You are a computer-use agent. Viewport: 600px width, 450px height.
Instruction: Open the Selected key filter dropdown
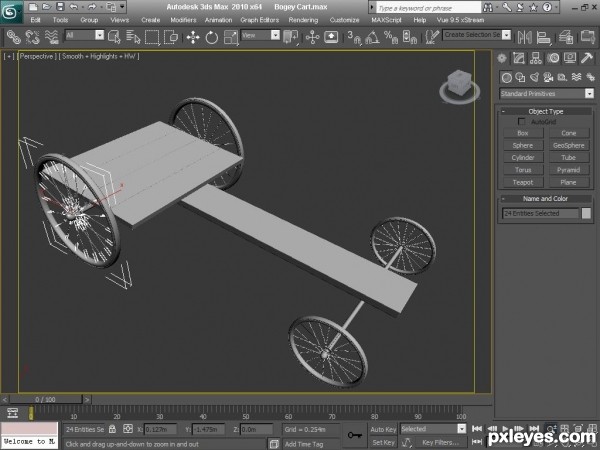(x=433, y=429)
